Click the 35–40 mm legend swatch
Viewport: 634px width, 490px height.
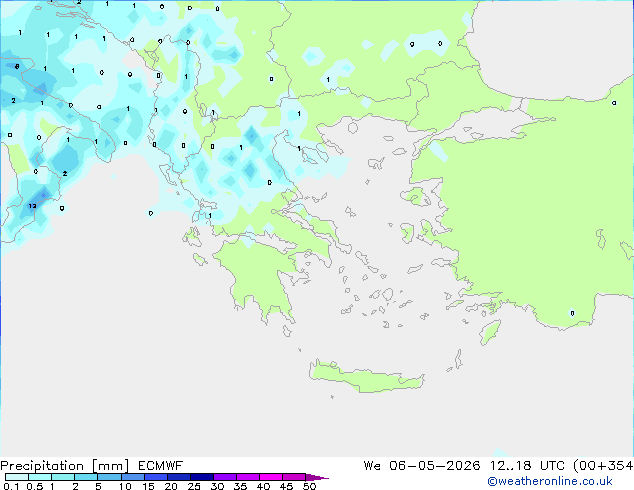click(x=247, y=477)
